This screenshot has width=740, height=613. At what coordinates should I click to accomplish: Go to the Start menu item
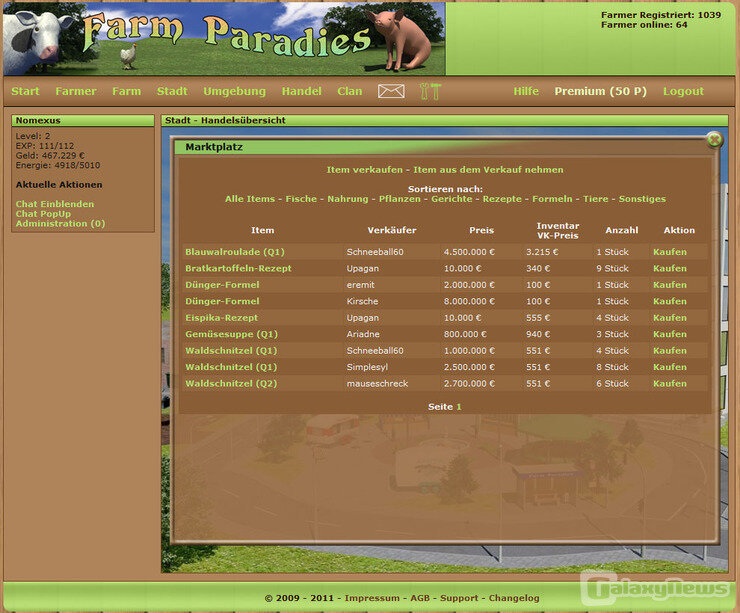coord(25,91)
